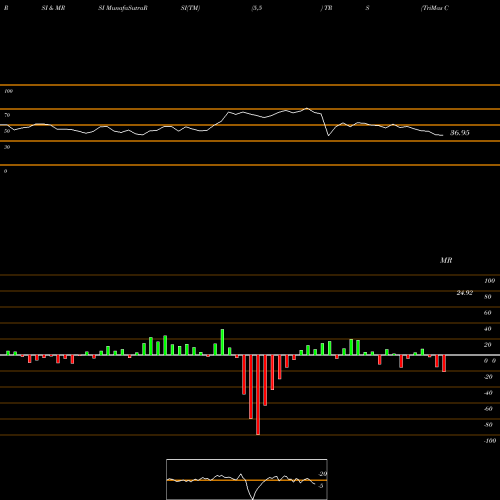Click the '(TriMas C' header text
Viewport: 500px width, 500px height.
tap(435, 8)
